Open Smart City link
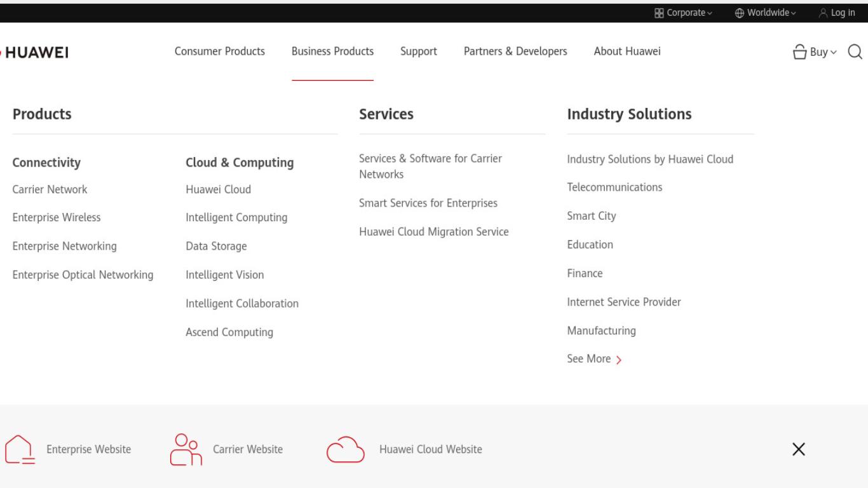 (x=592, y=216)
